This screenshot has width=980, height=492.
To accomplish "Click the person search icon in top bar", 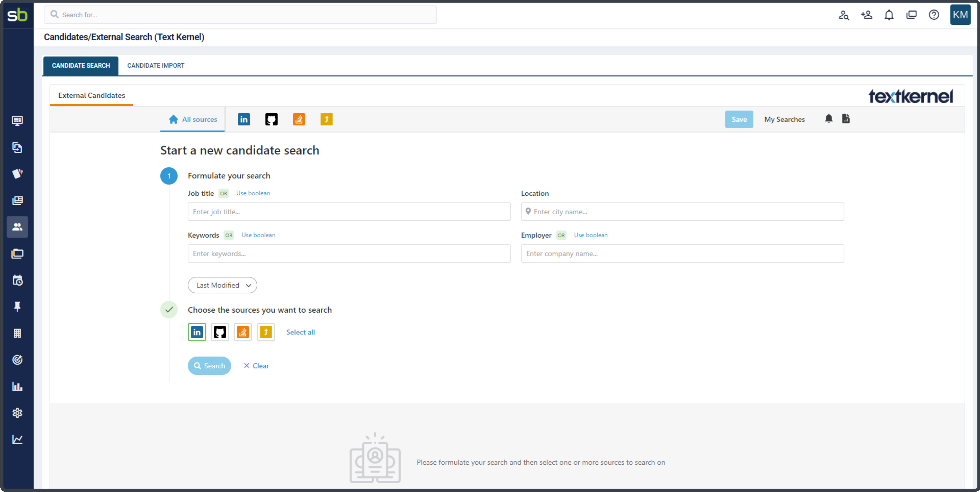I will pyautogui.click(x=844, y=15).
